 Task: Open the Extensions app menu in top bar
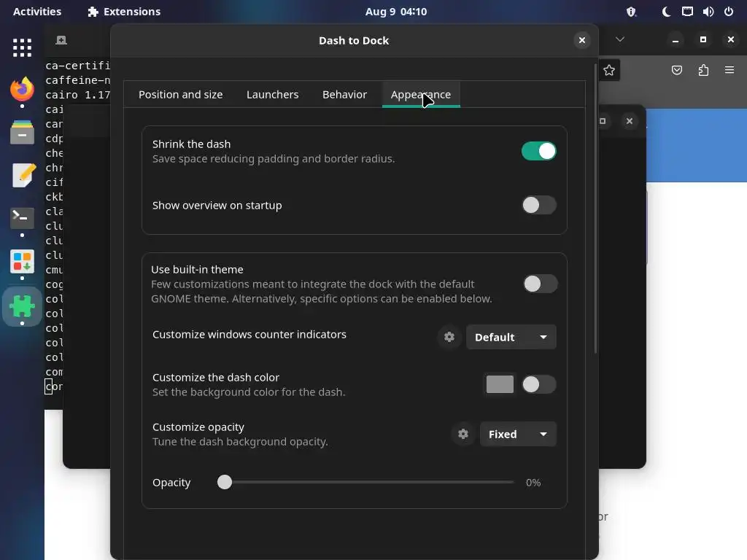coord(124,12)
